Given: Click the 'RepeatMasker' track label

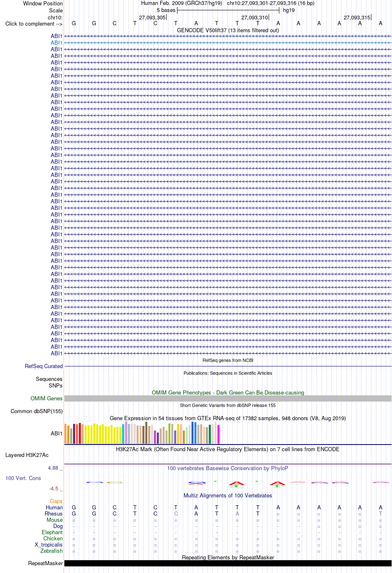Looking at the screenshot, I should pos(45,563).
